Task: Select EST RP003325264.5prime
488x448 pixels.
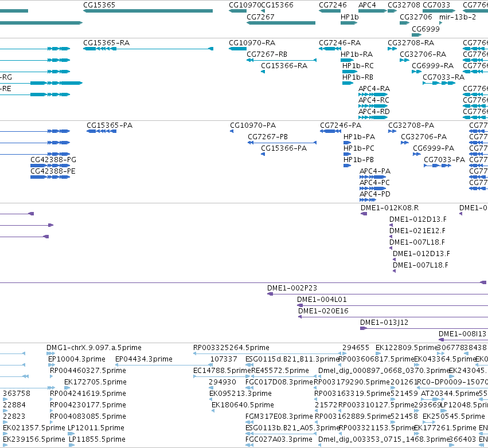Action: 231,348
